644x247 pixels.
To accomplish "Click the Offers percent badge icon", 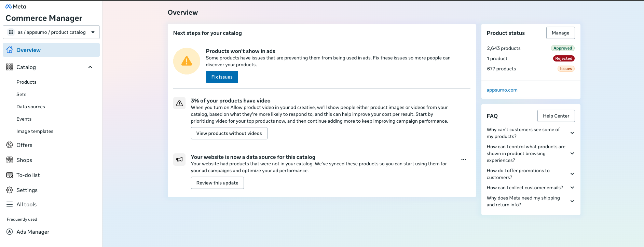I will [x=10, y=145].
